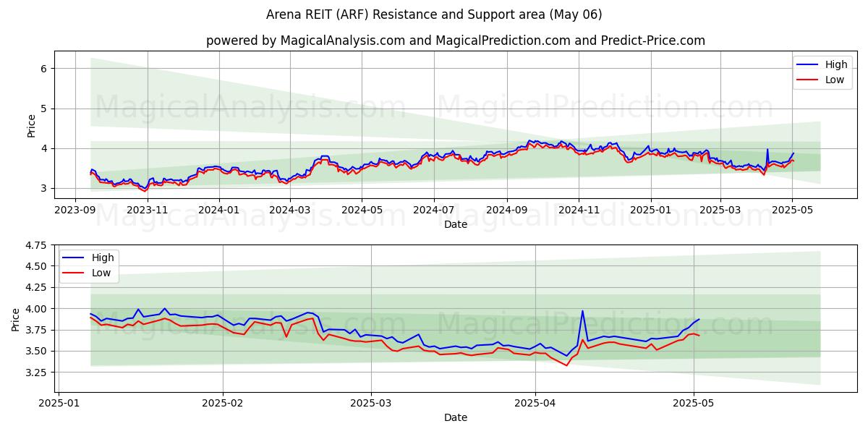Click the '4.25' price tick on bottom chart
Image resolution: width=868 pixels, height=434 pixels.
[36, 288]
